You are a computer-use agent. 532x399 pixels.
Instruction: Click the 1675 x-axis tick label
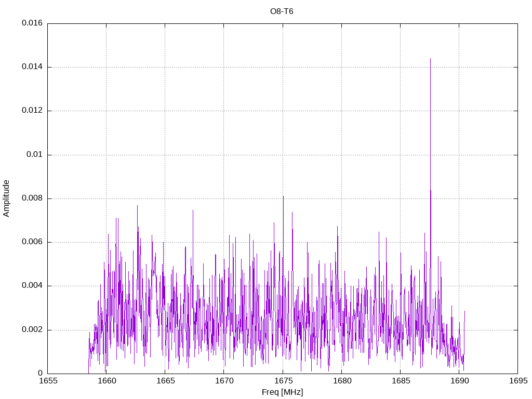tap(283, 381)
